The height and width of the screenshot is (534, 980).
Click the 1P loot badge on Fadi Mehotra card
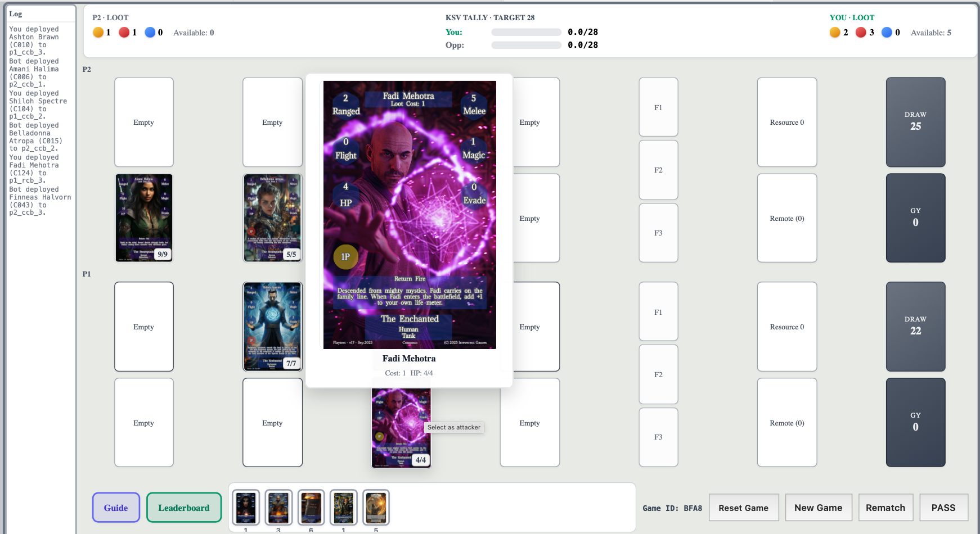pyautogui.click(x=345, y=256)
